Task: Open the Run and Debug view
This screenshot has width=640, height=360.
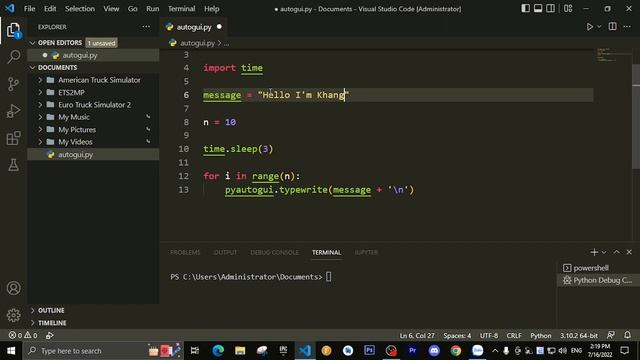Action: 13,111
